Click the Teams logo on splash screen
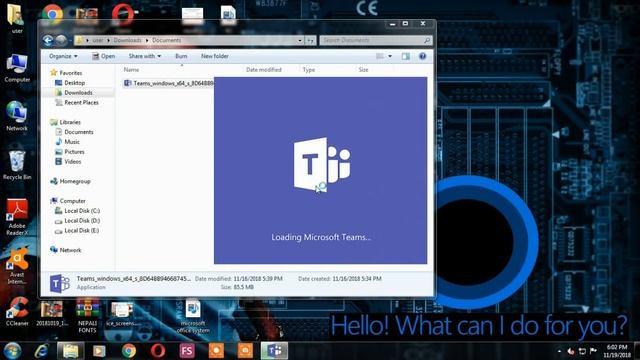The width and height of the screenshot is (640, 360). click(x=322, y=164)
